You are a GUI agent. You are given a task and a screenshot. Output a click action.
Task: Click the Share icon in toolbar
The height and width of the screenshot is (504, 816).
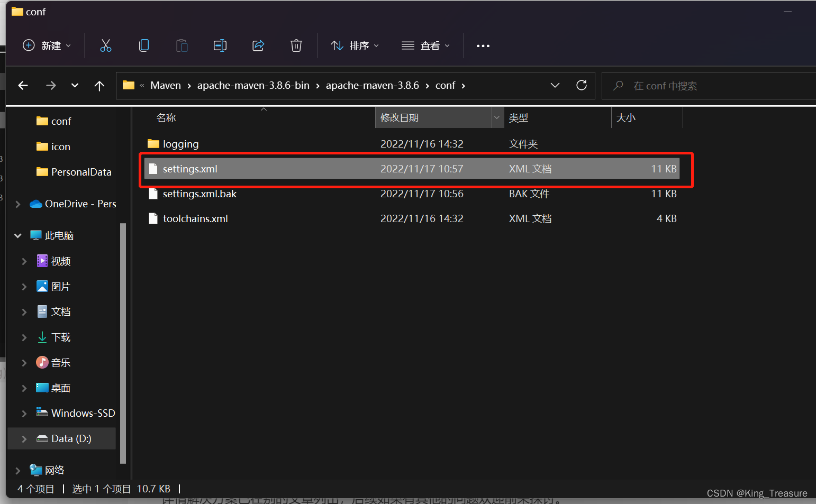coord(258,45)
